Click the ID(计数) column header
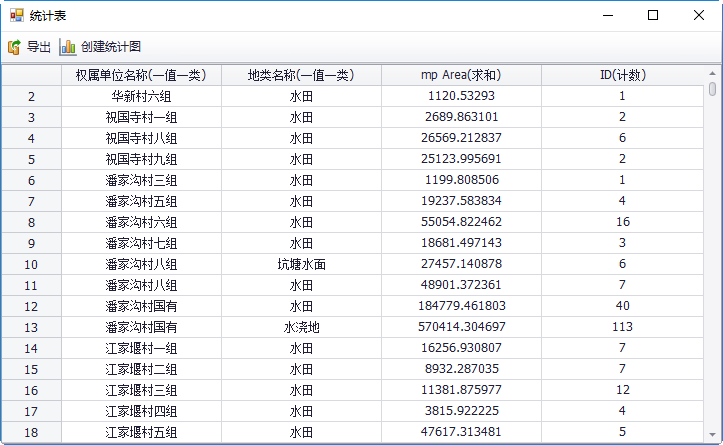 pos(622,75)
